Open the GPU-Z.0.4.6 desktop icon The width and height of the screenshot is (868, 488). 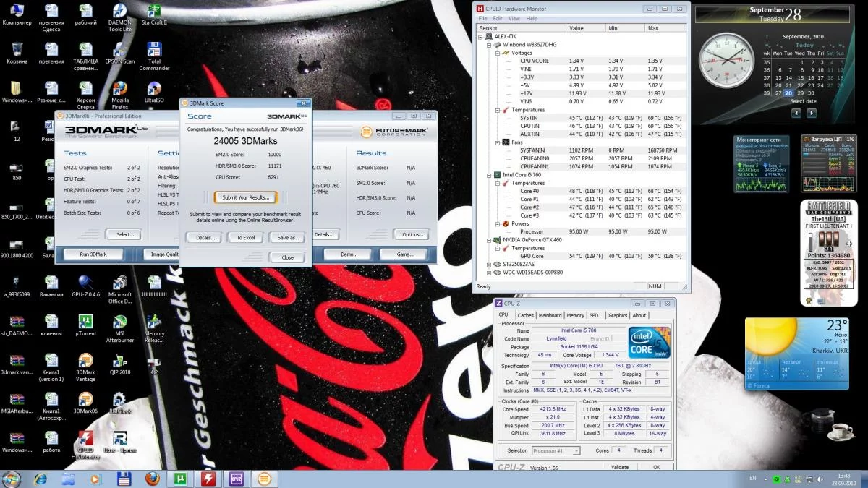click(x=85, y=286)
